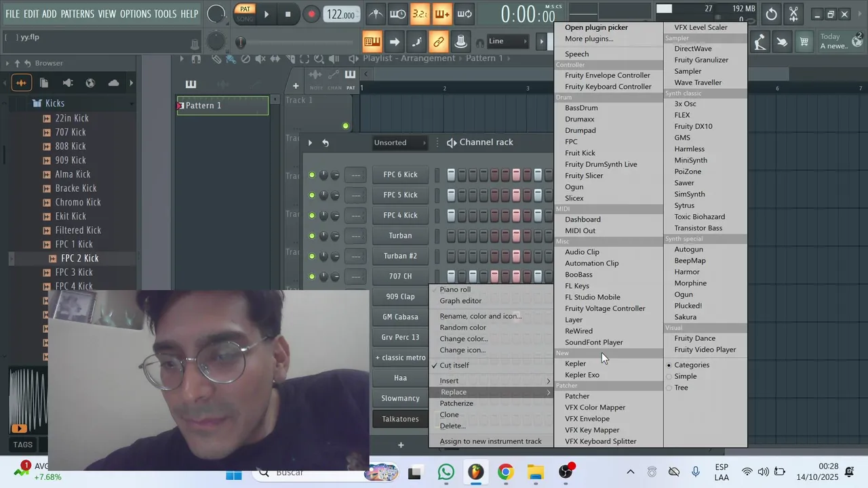Toggle wait for input to start playing
Viewport: 868px width, 488px height.
(398, 14)
